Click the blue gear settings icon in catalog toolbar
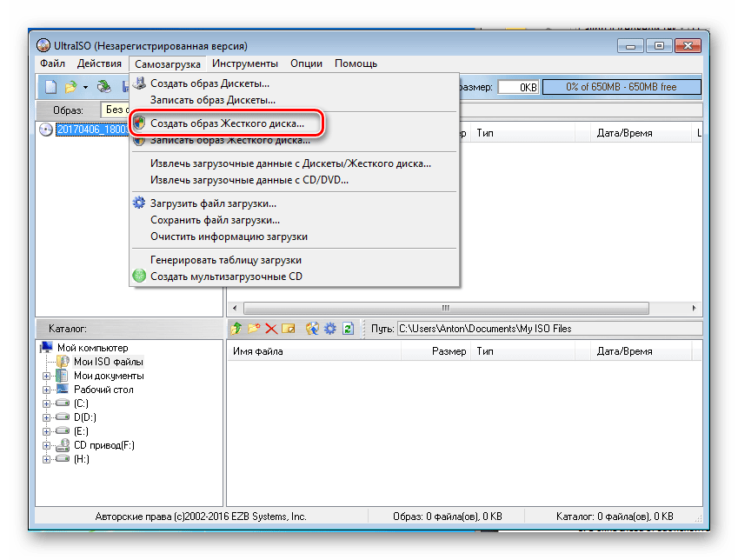Image resolution: width=738 pixels, height=560 pixels. (330, 329)
